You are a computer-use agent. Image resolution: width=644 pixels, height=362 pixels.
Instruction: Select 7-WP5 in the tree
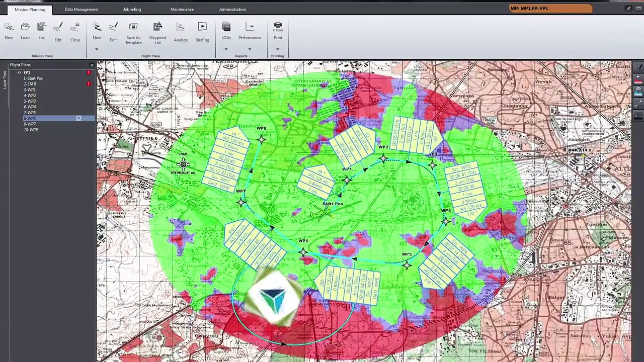(30, 113)
